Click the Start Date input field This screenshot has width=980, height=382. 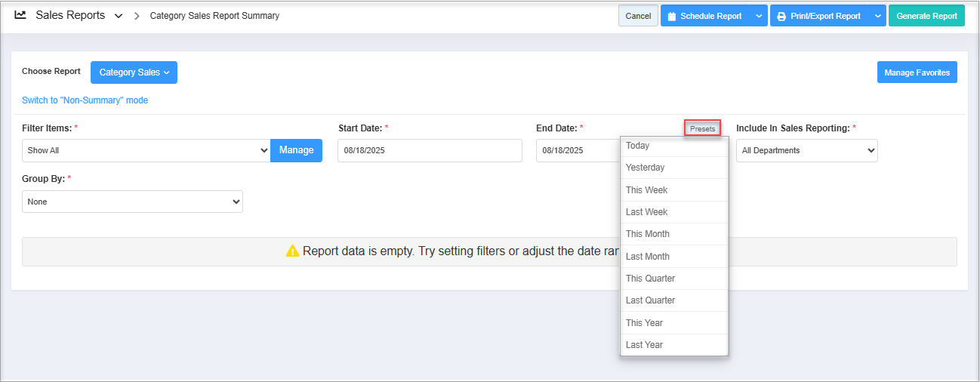pyautogui.click(x=430, y=150)
